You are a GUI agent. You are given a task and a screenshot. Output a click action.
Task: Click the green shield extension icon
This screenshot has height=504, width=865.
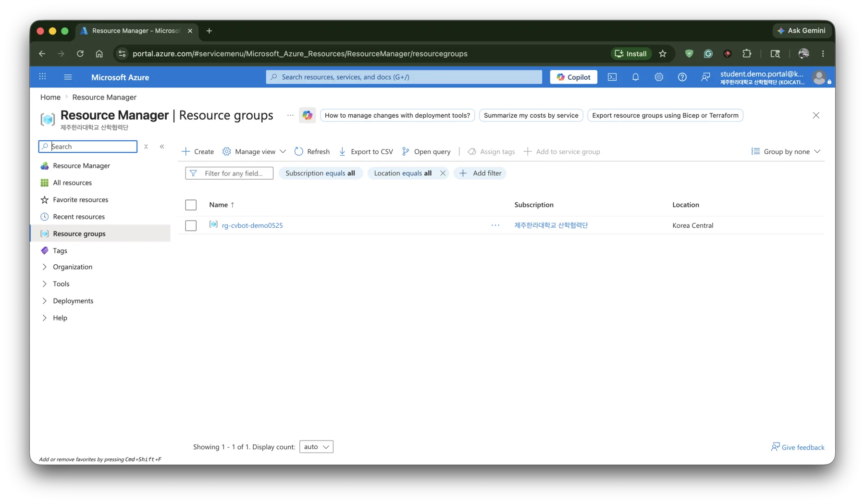pyautogui.click(x=689, y=54)
